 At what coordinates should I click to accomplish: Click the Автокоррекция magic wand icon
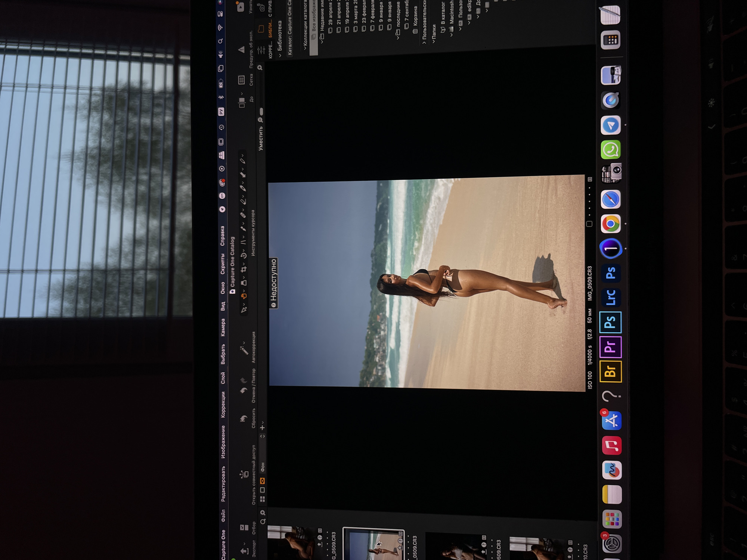tap(244, 350)
